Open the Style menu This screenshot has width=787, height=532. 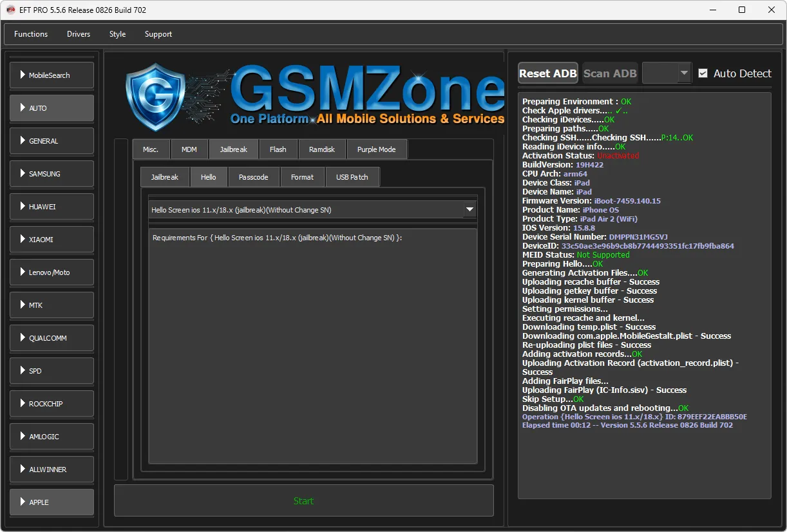(x=117, y=34)
